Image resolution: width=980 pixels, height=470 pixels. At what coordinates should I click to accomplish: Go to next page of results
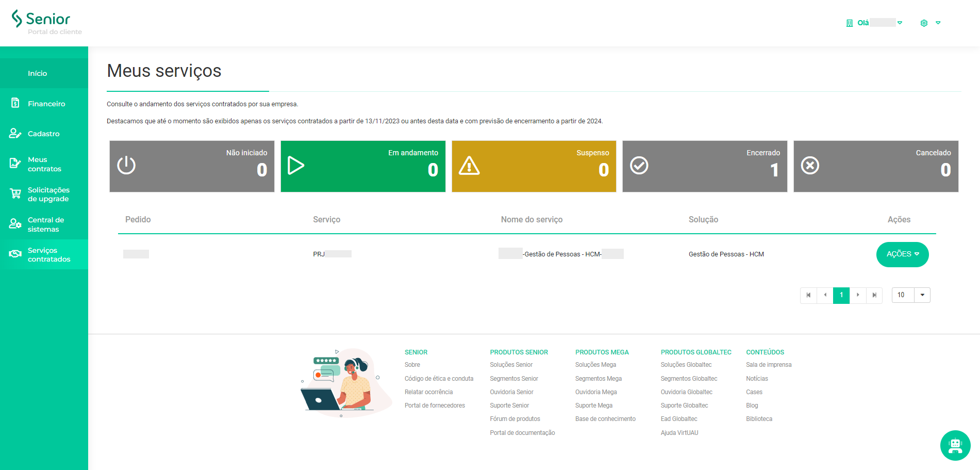[x=858, y=295]
